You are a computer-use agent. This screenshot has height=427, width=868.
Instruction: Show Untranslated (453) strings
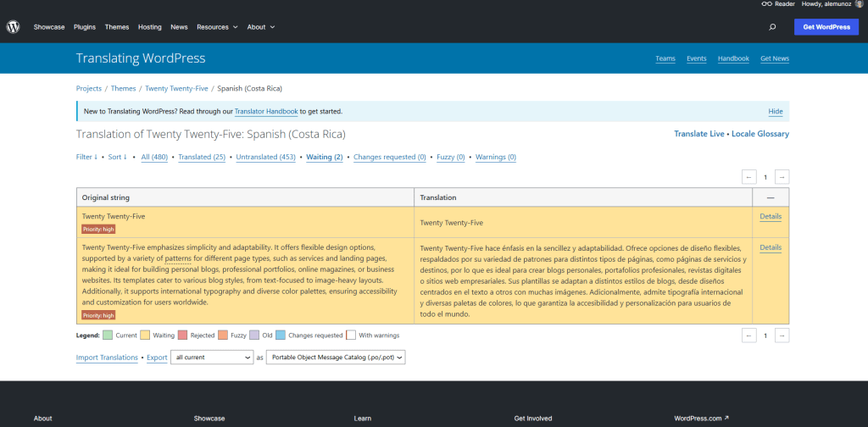coord(265,157)
